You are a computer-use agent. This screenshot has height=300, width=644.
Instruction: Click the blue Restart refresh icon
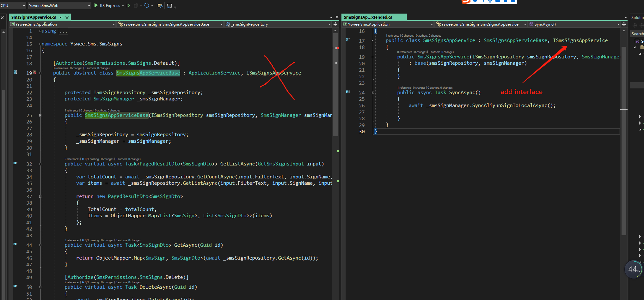(x=146, y=5)
